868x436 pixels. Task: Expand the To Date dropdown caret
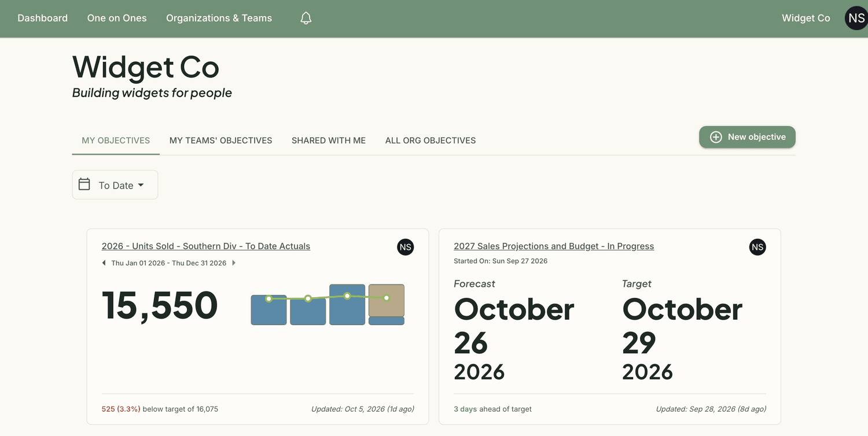tap(141, 185)
